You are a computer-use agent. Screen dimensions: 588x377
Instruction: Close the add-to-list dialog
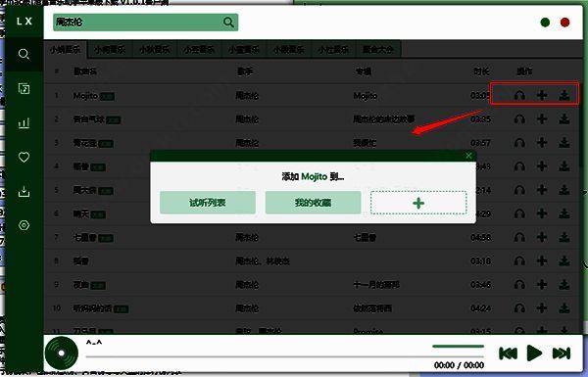point(468,156)
